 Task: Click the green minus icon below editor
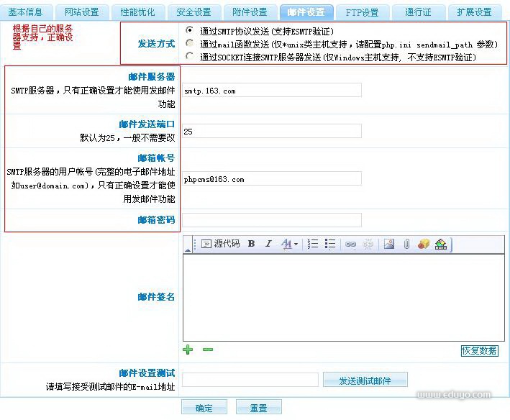[x=207, y=350]
